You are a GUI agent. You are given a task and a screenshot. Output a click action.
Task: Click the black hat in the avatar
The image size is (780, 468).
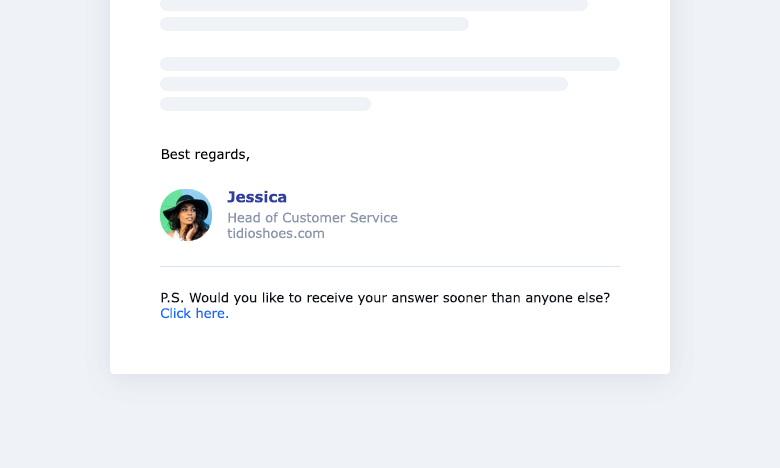pyautogui.click(x=186, y=205)
